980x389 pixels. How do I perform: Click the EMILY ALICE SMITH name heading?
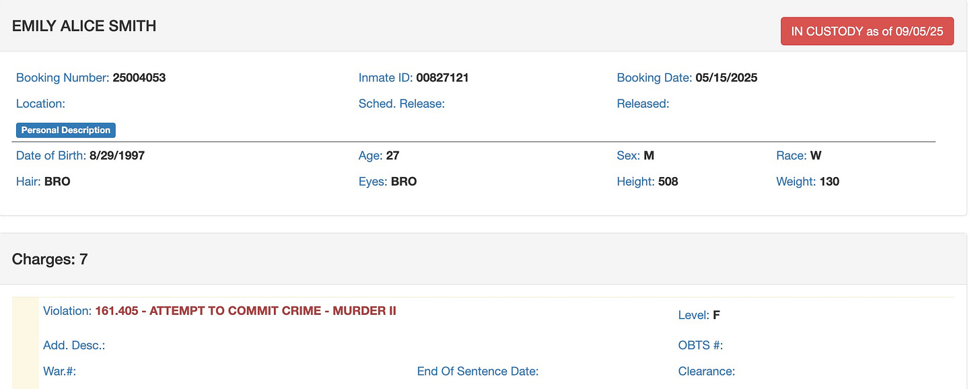pos(84,26)
